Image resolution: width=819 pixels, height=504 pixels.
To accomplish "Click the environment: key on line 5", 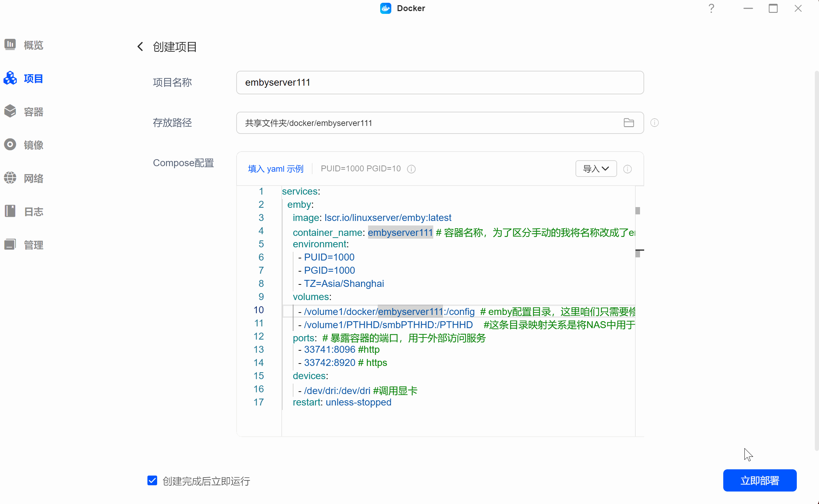I will (321, 244).
